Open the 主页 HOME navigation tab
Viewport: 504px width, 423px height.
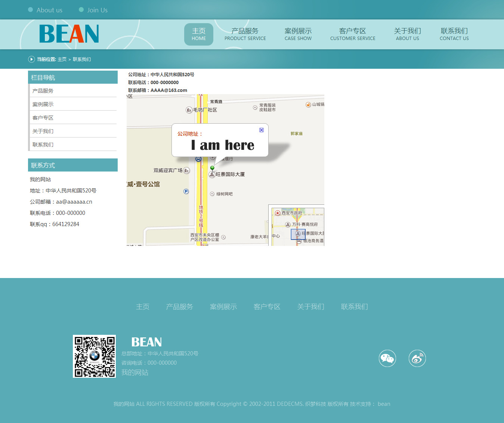[x=199, y=34]
